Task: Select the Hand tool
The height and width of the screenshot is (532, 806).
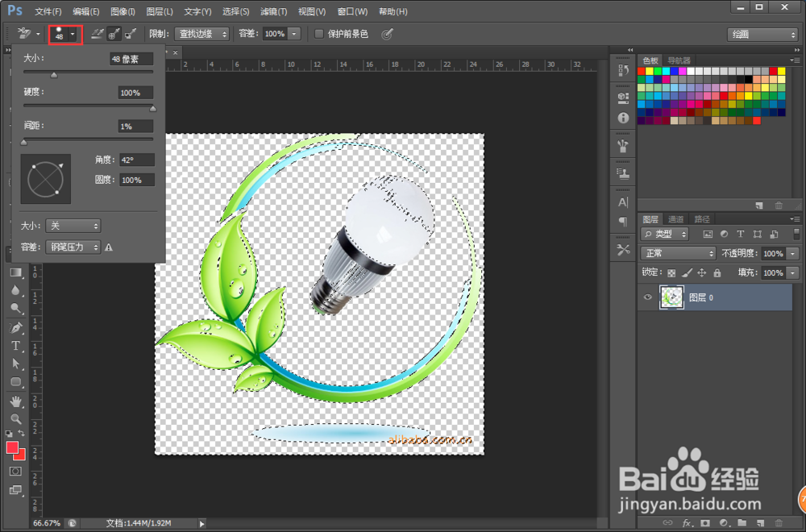Action: pos(16,401)
